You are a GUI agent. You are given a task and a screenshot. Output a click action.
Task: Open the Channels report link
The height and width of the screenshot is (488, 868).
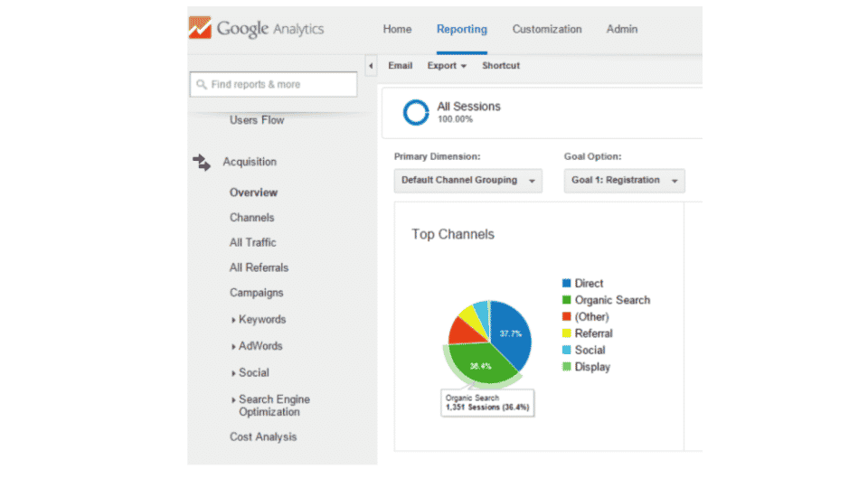pyautogui.click(x=251, y=218)
